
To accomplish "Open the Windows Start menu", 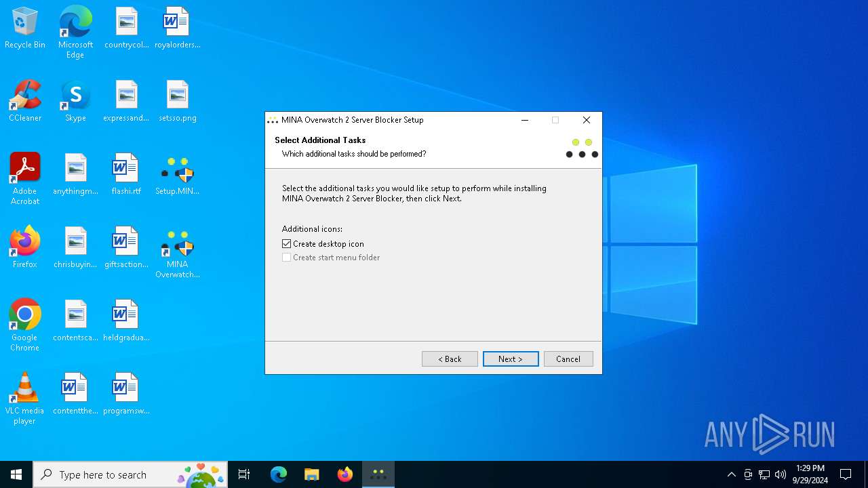I will tap(16, 474).
